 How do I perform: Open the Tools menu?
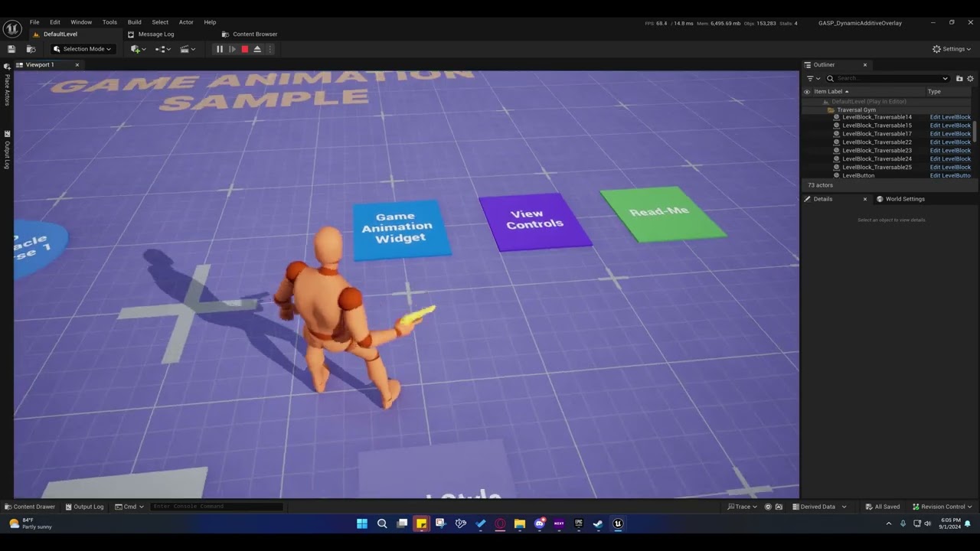pyautogui.click(x=109, y=22)
